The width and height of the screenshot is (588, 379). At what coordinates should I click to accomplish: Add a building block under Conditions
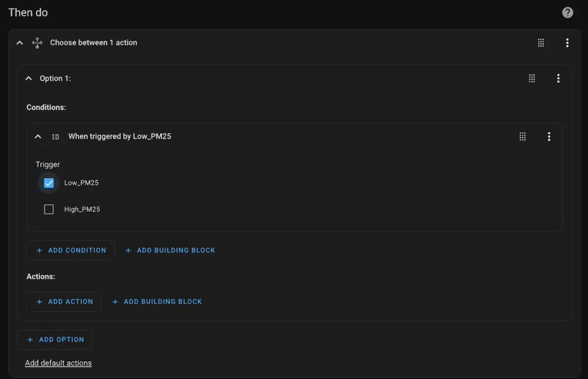pos(170,250)
